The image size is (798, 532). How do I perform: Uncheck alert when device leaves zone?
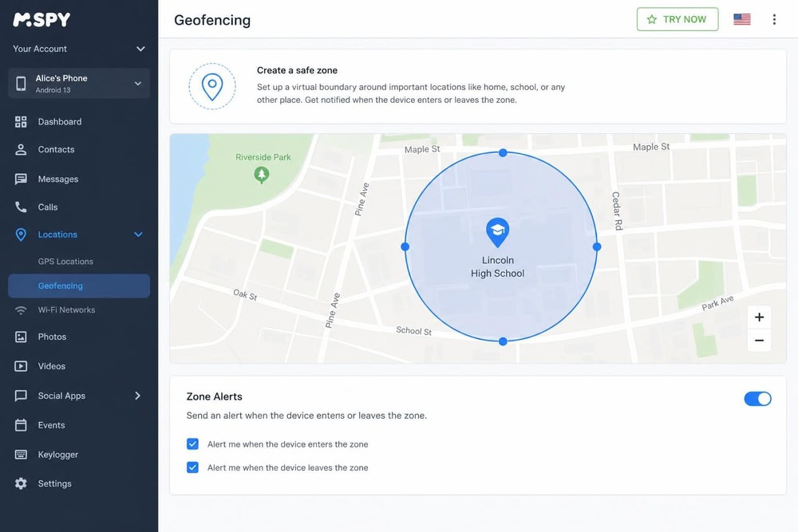click(192, 467)
